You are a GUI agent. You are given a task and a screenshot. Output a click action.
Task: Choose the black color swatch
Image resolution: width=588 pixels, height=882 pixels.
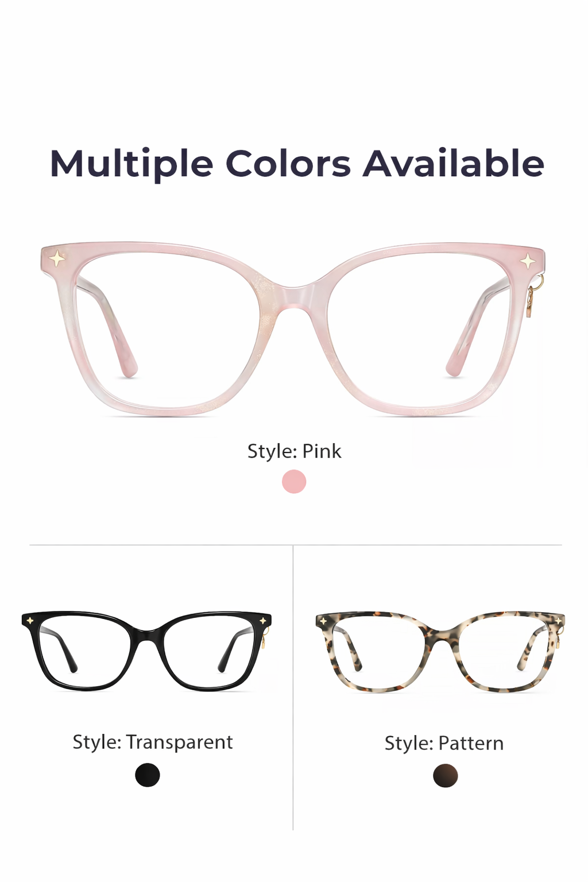(148, 775)
